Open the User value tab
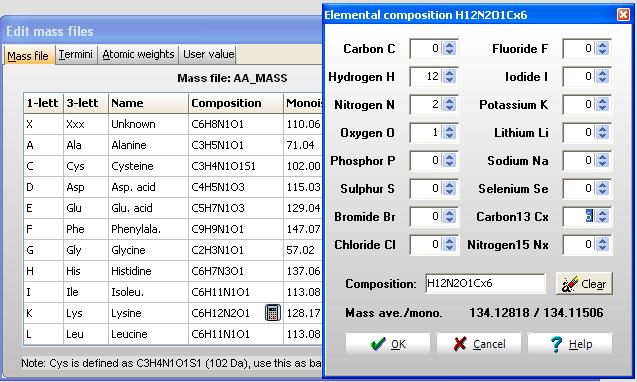Image resolution: width=637 pixels, height=382 pixels. pyautogui.click(x=208, y=54)
